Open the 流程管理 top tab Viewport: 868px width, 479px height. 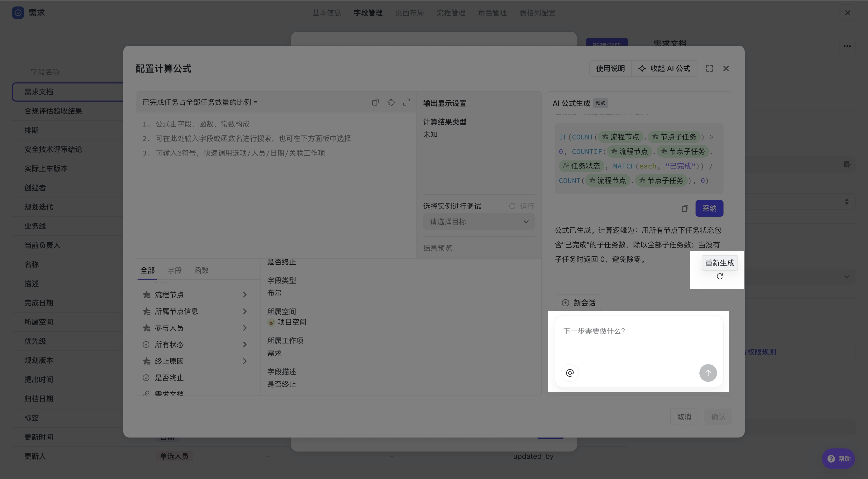[x=451, y=13]
